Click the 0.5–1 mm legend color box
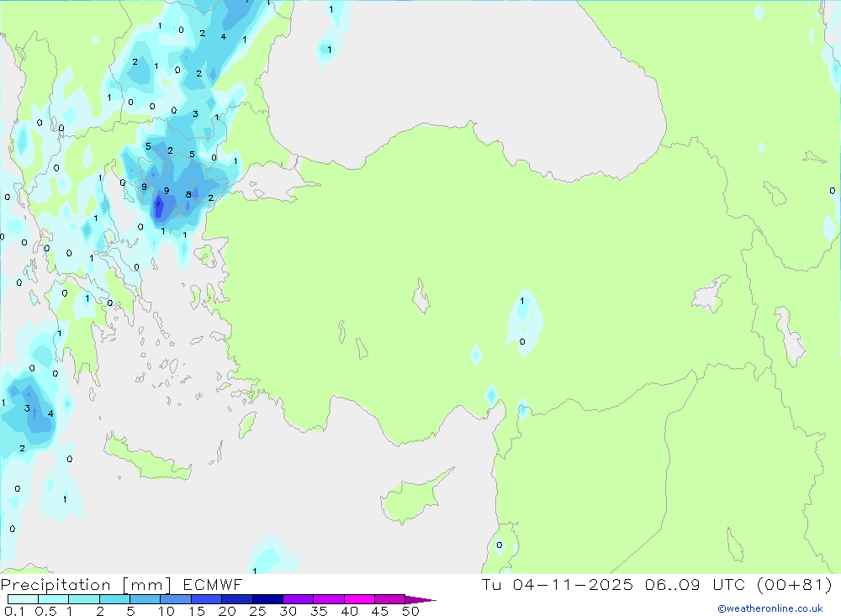This screenshot has height=616, width=841. coord(54,599)
